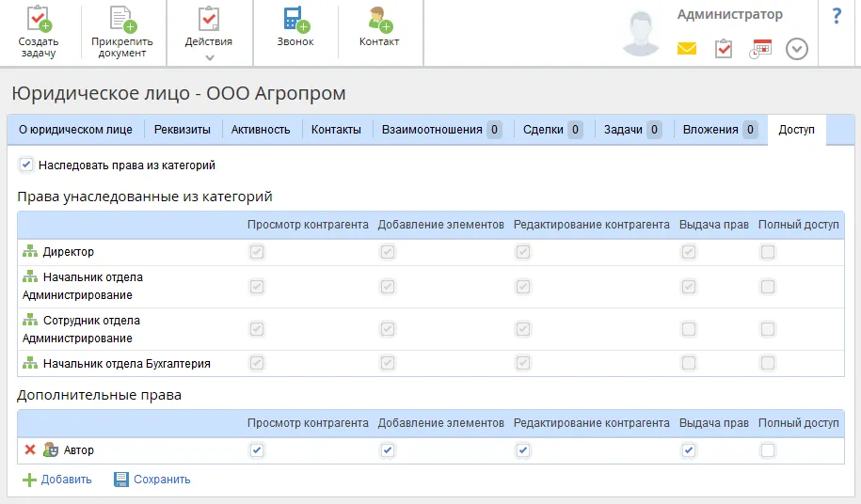Click Сотрудник отдела Администрирование Редактирование контрагента checkbox
This screenshot has width=861, height=504.
coord(523,329)
